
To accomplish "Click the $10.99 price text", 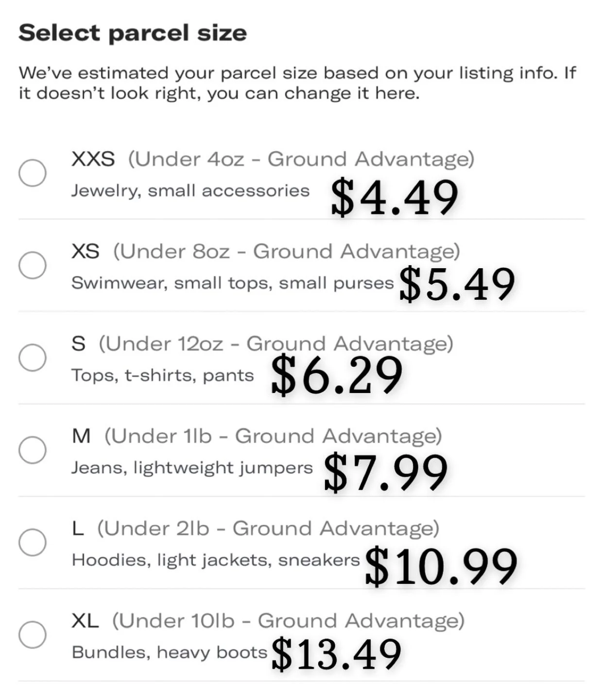I will 441,565.
